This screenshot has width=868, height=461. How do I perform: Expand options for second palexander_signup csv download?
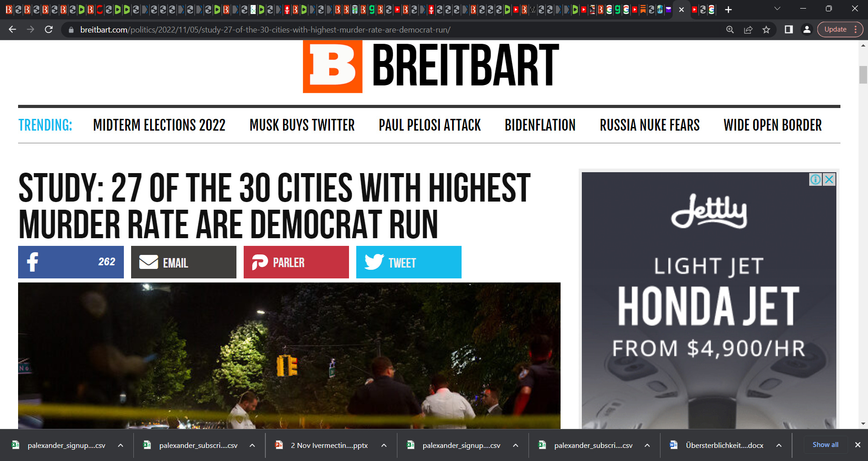515,445
